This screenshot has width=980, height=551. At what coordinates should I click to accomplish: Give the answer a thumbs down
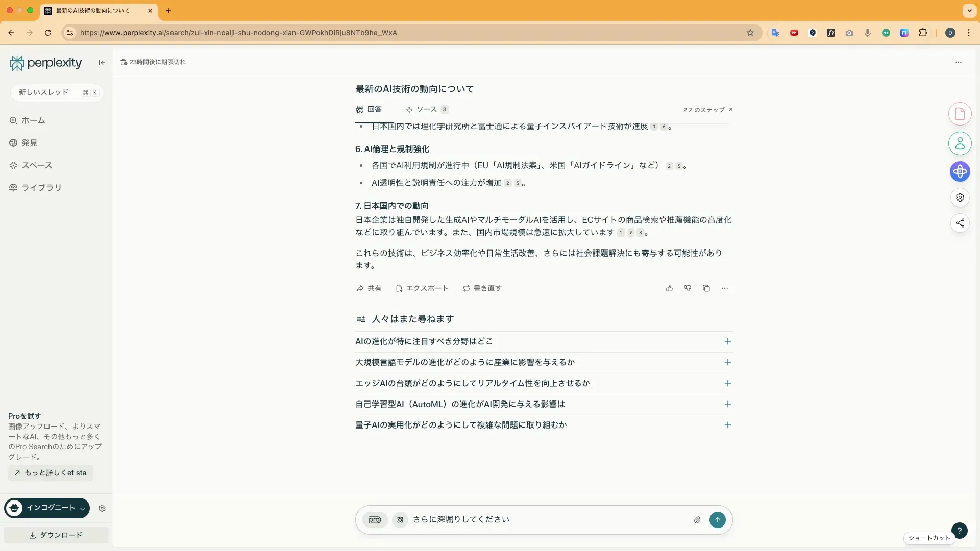click(x=688, y=288)
